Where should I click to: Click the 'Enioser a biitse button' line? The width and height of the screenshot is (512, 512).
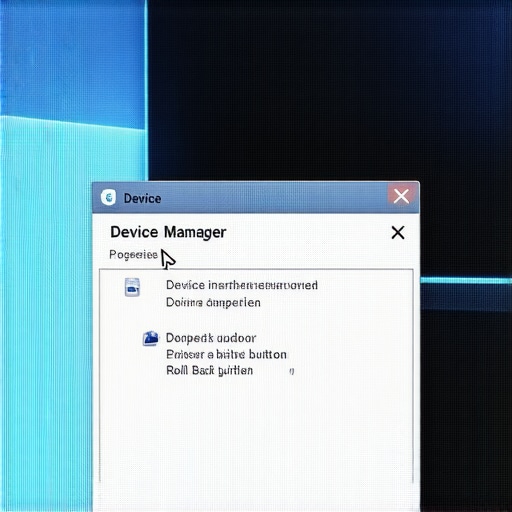click(x=226, y=354)
